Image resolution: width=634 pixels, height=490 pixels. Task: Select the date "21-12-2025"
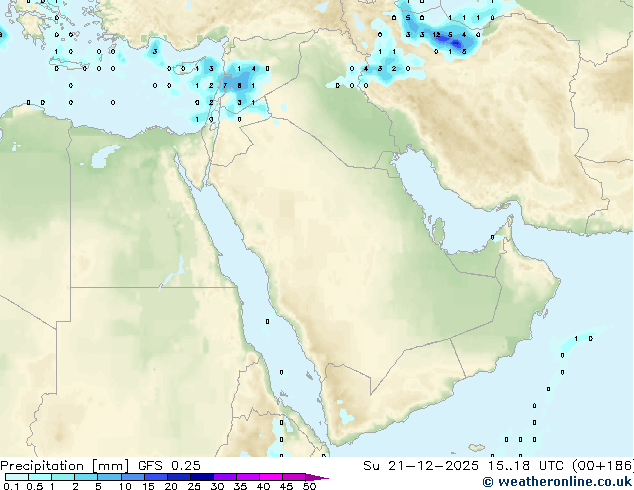(x=433, y=466)
